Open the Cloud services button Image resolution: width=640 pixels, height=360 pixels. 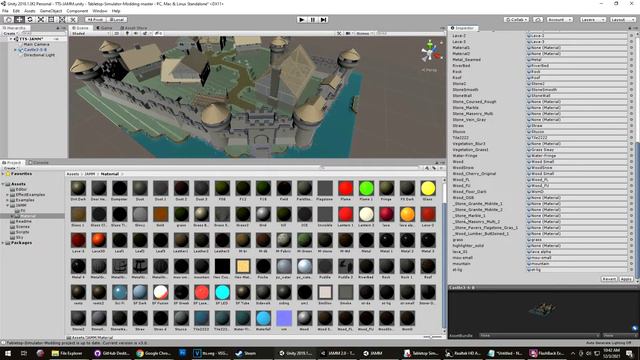point(538,20)
